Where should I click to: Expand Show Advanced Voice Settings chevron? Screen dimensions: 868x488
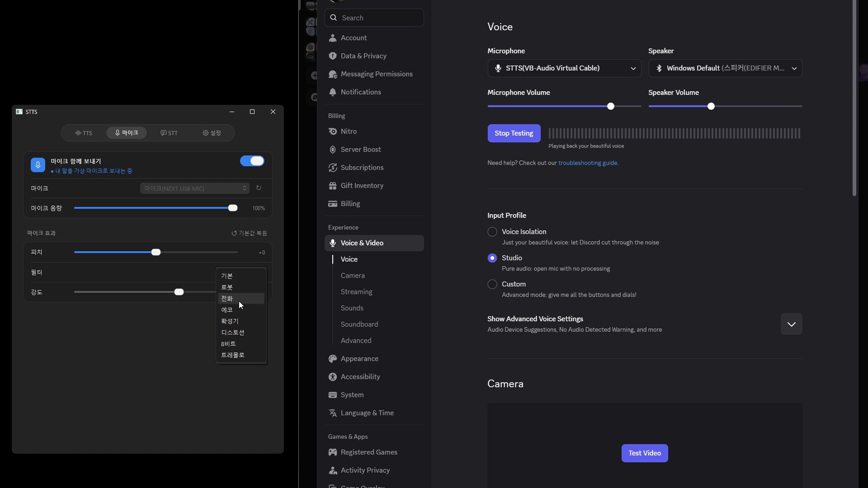(791, 324)
